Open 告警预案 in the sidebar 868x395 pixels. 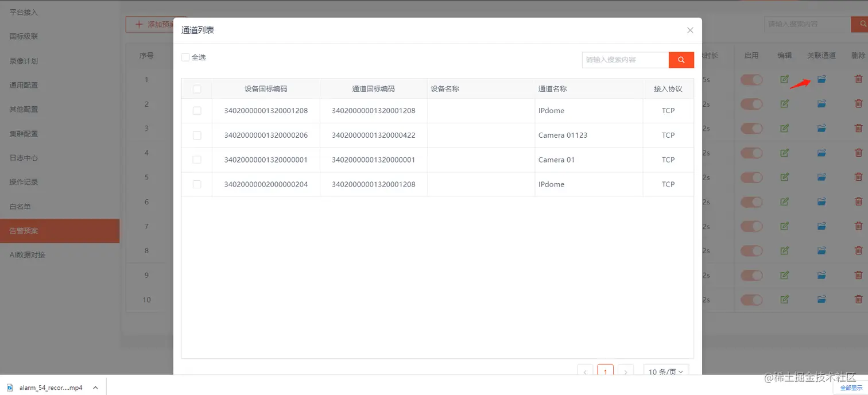click(x=60, y=231)
